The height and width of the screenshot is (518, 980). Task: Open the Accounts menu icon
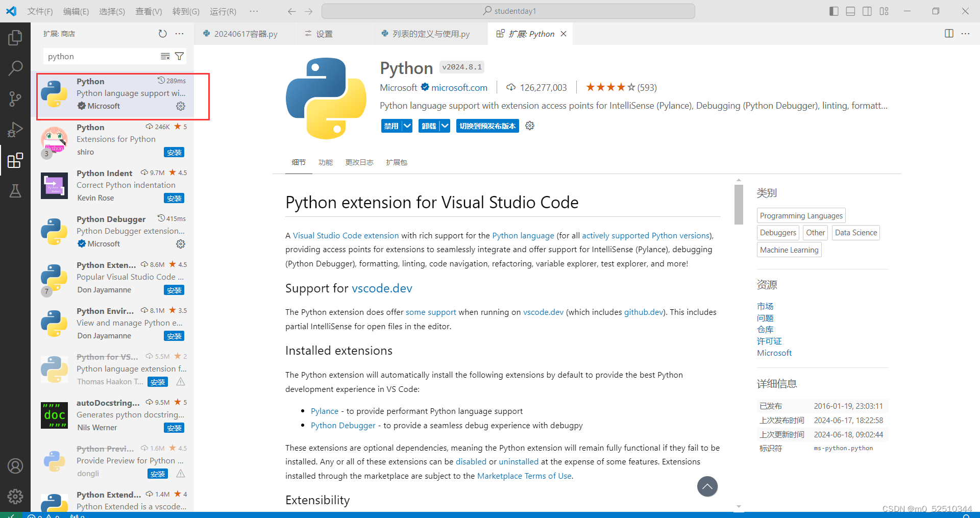click(15, 466)
